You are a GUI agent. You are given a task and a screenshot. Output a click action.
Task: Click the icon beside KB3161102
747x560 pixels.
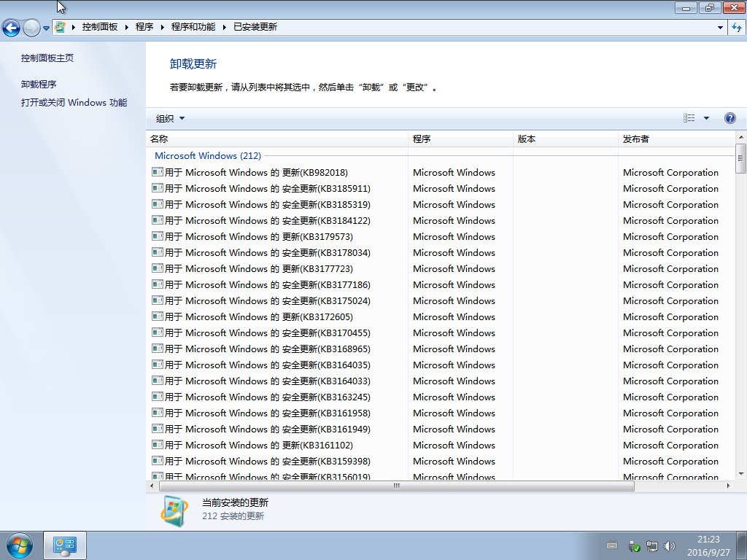point(158,445)
